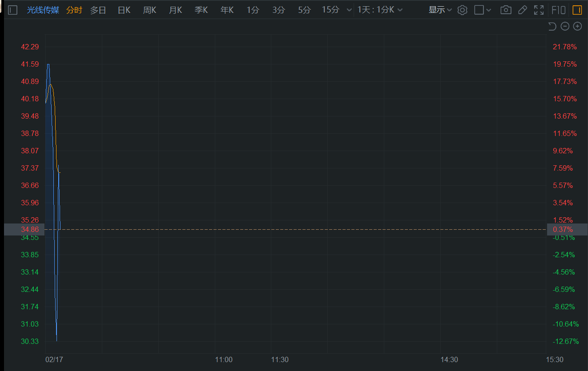Click the 35.26 price axis label
The width and height of the screenshot is (588, 371).
point(30,220)
